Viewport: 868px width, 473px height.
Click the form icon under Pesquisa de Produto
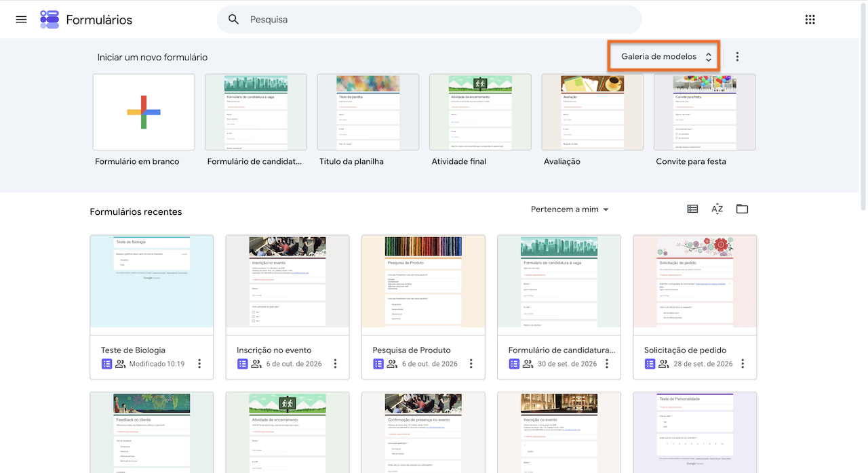[378, 364]
